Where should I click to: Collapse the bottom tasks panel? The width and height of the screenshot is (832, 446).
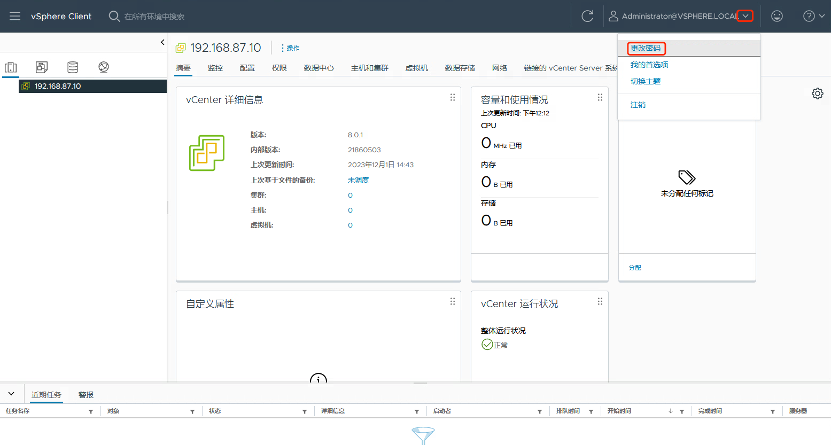pos(11,394)
